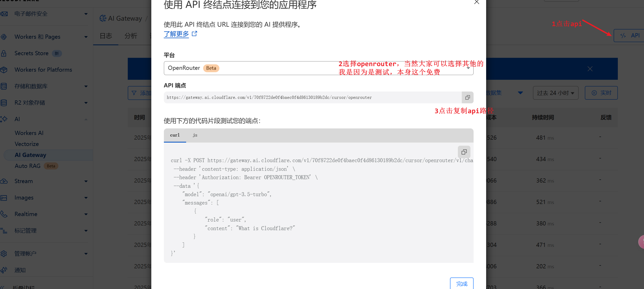Open Auto RAG in sidebar
Viewport: 644px width, 289px height.
pyautogui.click(x=27, y=166)
